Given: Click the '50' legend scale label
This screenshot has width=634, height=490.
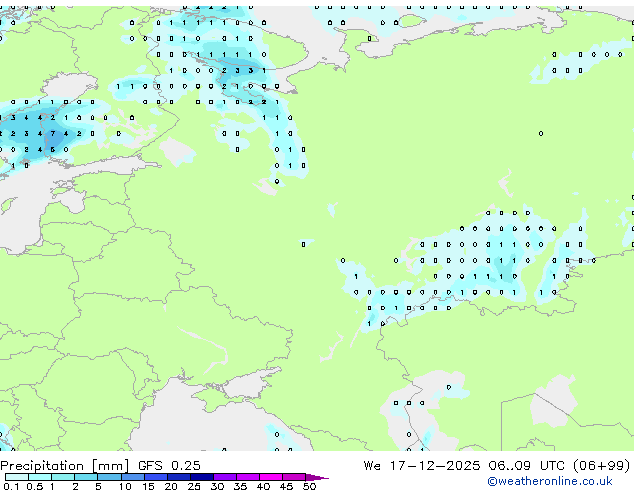Looking at the screenshot, I should (310, 486).
